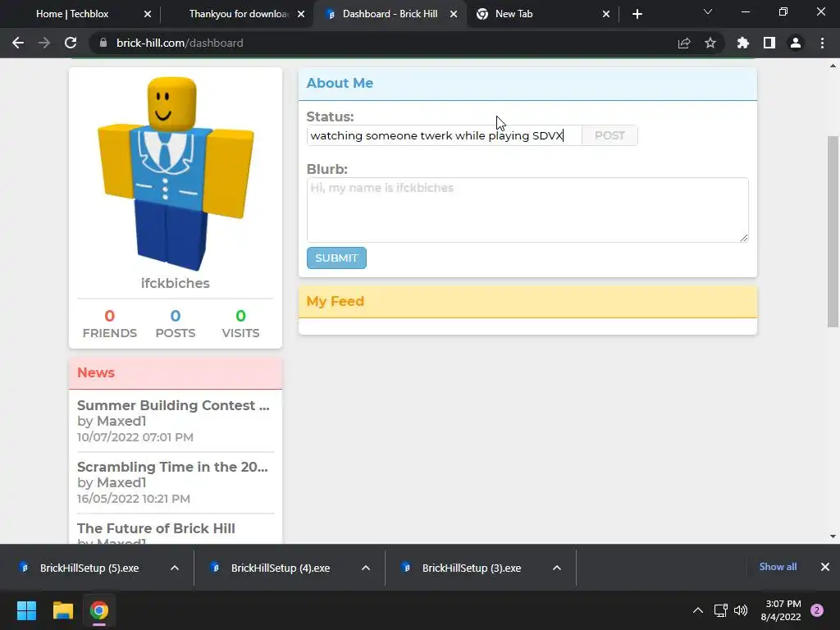Open the BrickHillSetup (5).exe download
840x630 pixels.
click(89, 568)
